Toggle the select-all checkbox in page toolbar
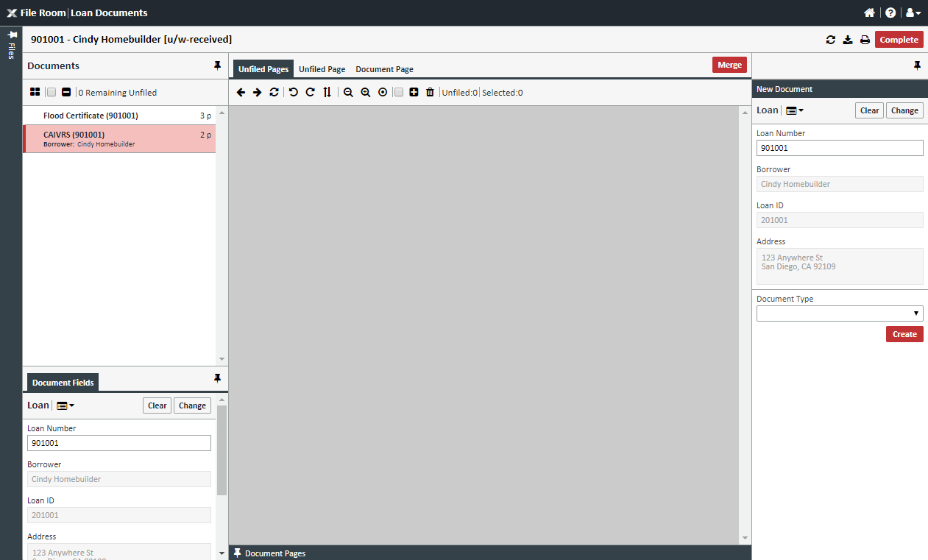The height and width of the screenshot is (560, 928). (397, 92)
